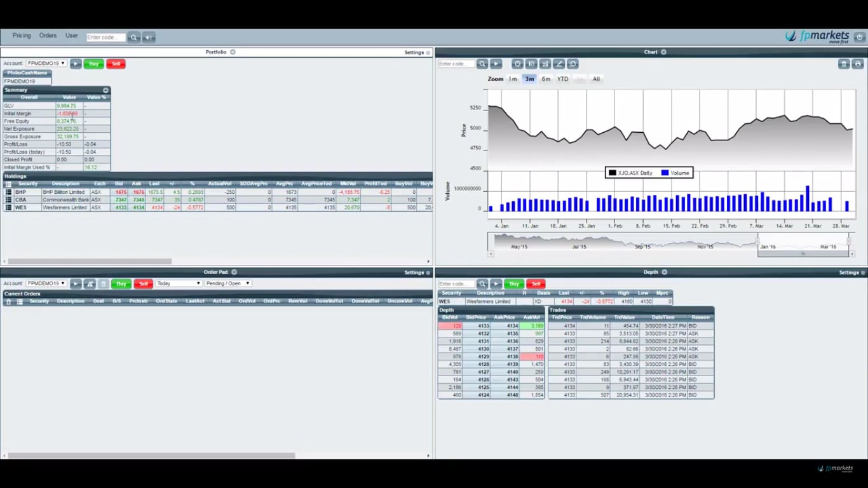Click WES security cell in Depth
The width and height of the screenshot is (868, 488).
point(451,302)
